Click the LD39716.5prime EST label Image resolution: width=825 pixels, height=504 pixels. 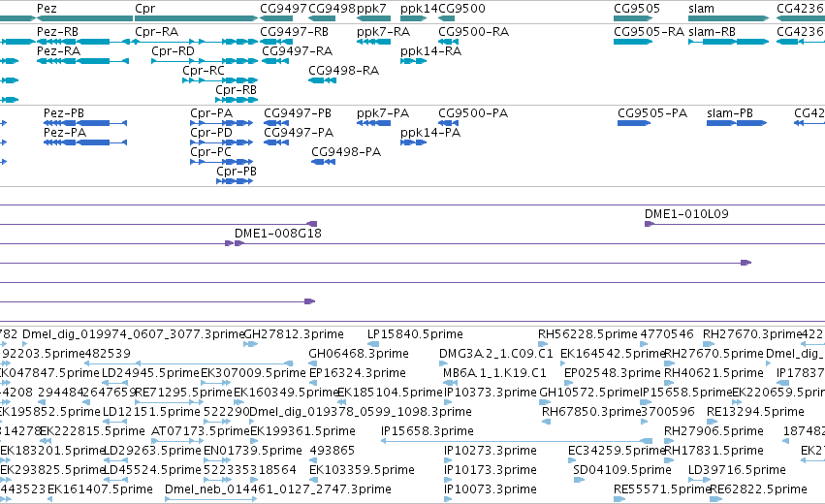pyautogui.click(x=737, y=470)
